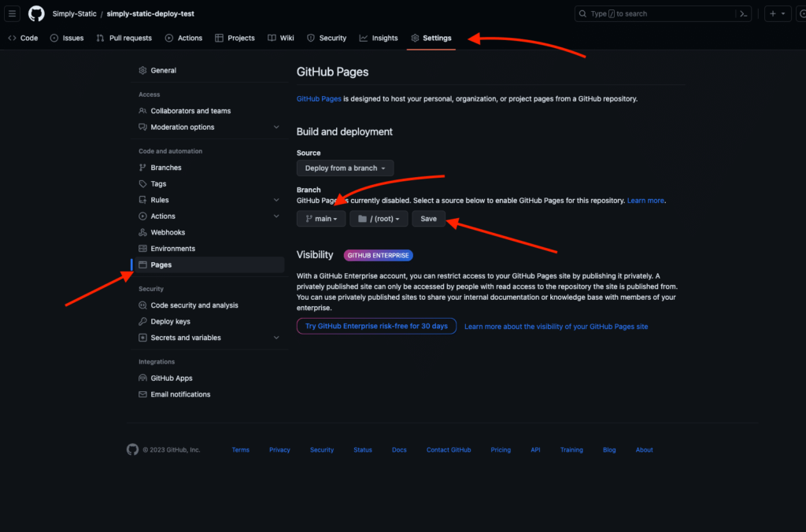This screenshot has width=806, height=532.
Task: Open the footer Status link
Action: click(362, 449)
